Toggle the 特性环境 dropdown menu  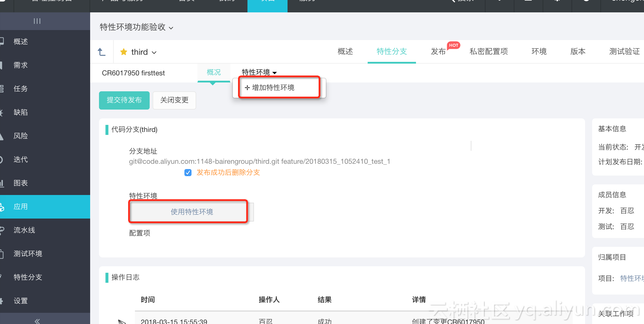259,72
